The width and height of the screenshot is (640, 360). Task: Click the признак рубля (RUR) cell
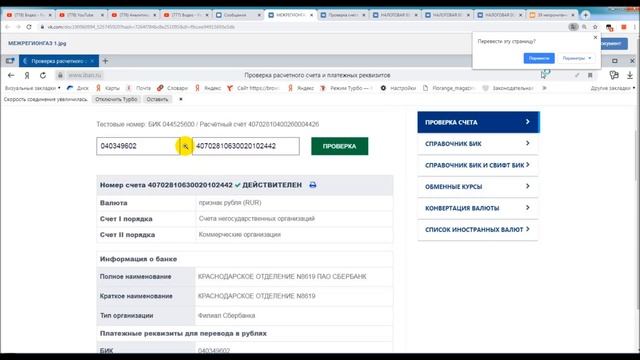(x=294, y=203)
